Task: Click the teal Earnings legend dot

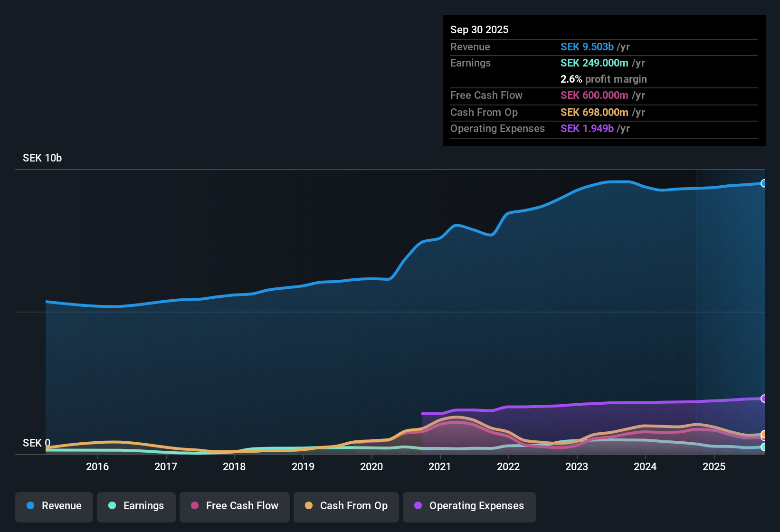Action: (x=112, y=505)
